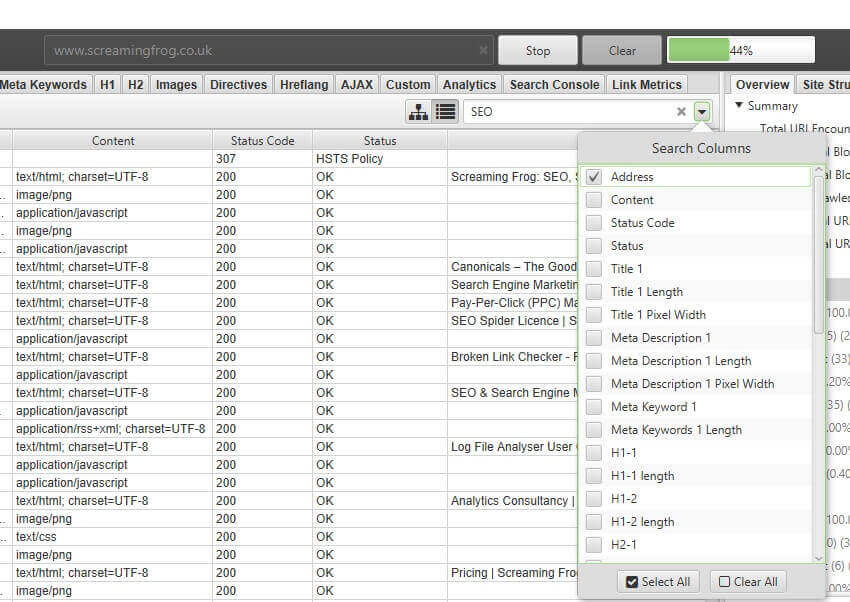The width and height of the screenshot is (850, 602).
Task: Uncheck the Address column checkbox
Action: (x=594, y=177)
